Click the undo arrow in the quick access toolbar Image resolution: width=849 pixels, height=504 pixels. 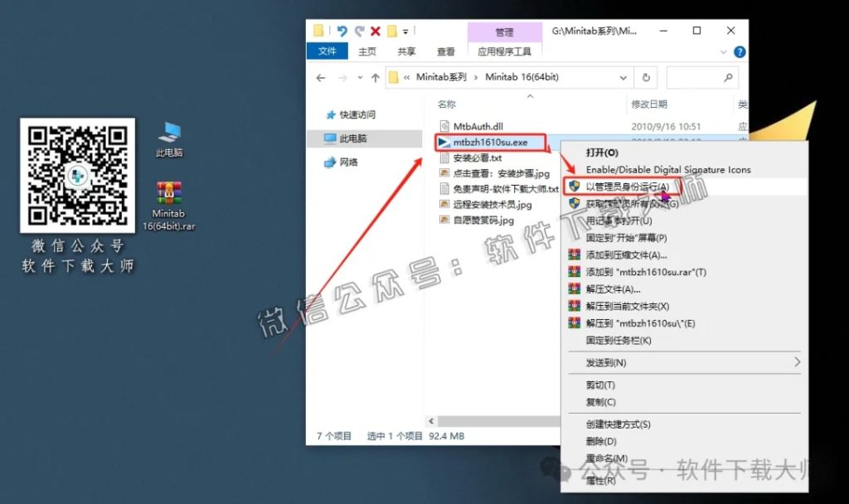[342, 30]
